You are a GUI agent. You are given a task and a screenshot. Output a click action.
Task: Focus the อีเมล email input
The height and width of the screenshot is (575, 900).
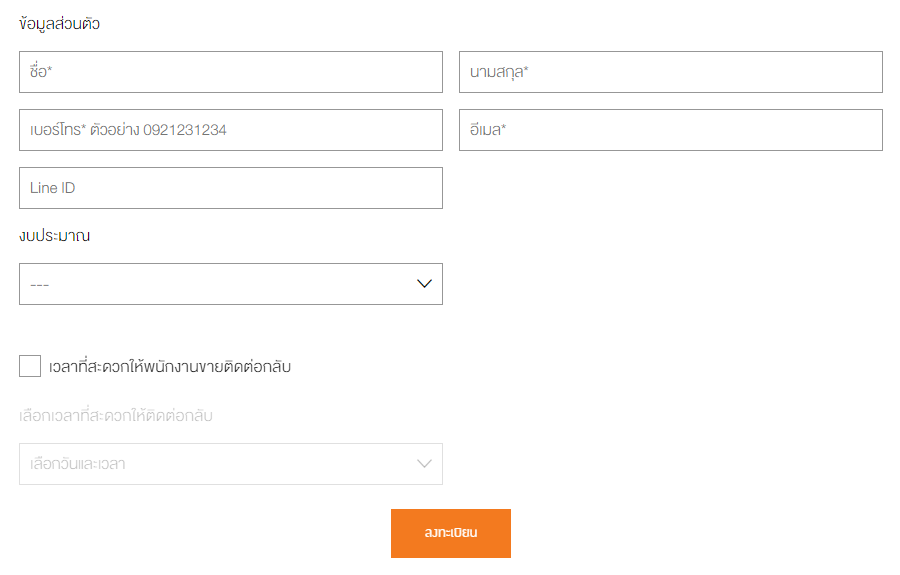[x=670, y=130]
